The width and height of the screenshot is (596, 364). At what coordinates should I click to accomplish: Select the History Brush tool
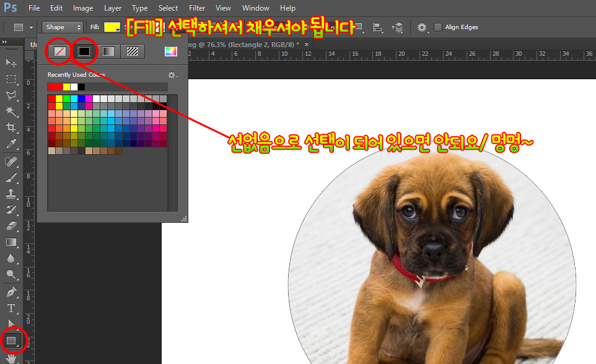tap(11, 210)
